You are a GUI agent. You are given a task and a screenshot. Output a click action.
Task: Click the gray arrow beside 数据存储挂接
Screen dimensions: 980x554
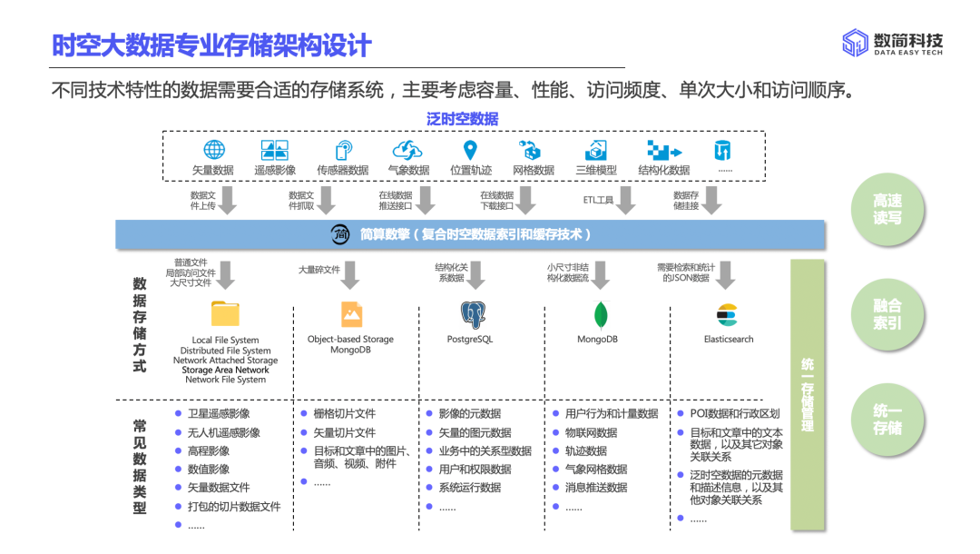[712, 200]
